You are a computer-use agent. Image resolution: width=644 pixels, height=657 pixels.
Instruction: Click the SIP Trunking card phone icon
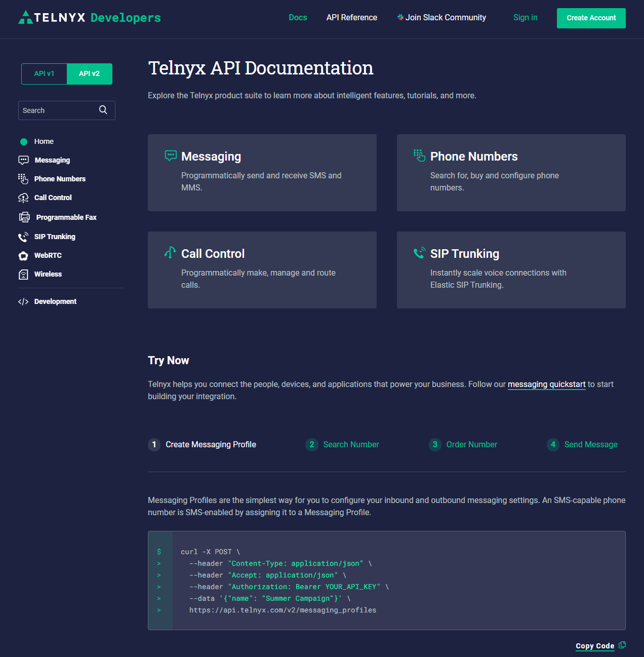click(x=419, y=253)
